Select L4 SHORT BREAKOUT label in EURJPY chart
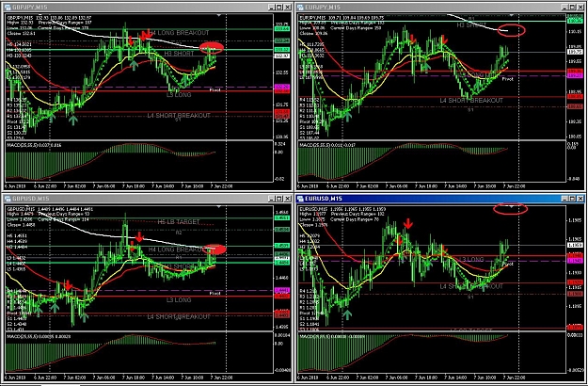The height and width of the screenshot is (386, 588). tap(471, 101)
